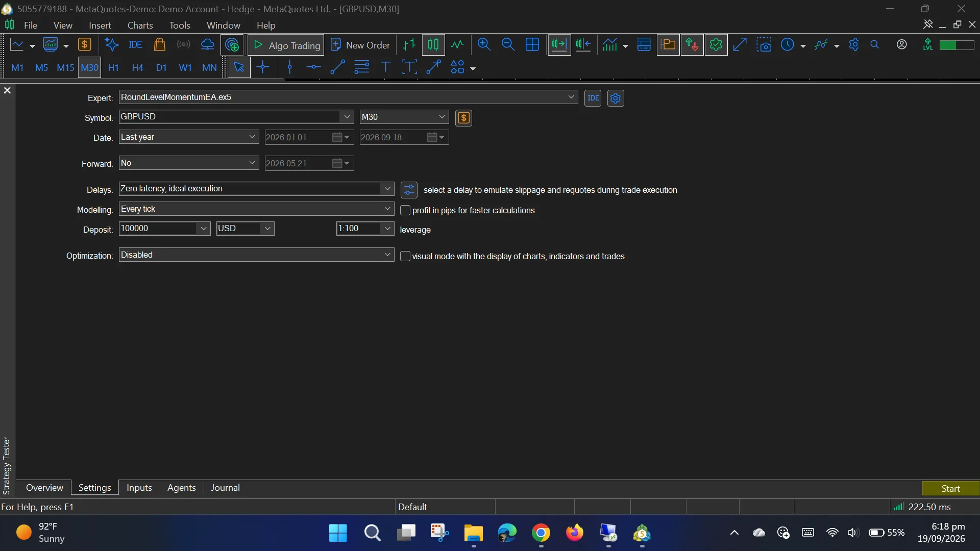Toggle Algo Trading button
Viewport: 980px width, 551px height.
pos(286,45)
